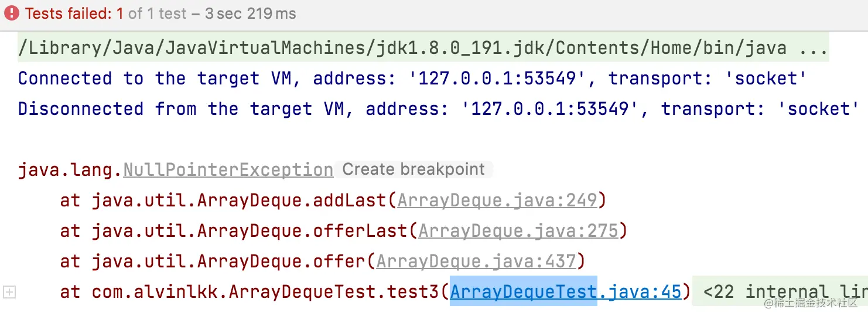Click the 'com.alvinlkk.ArrayDequeTest.test3' frame text

point(266,291)
